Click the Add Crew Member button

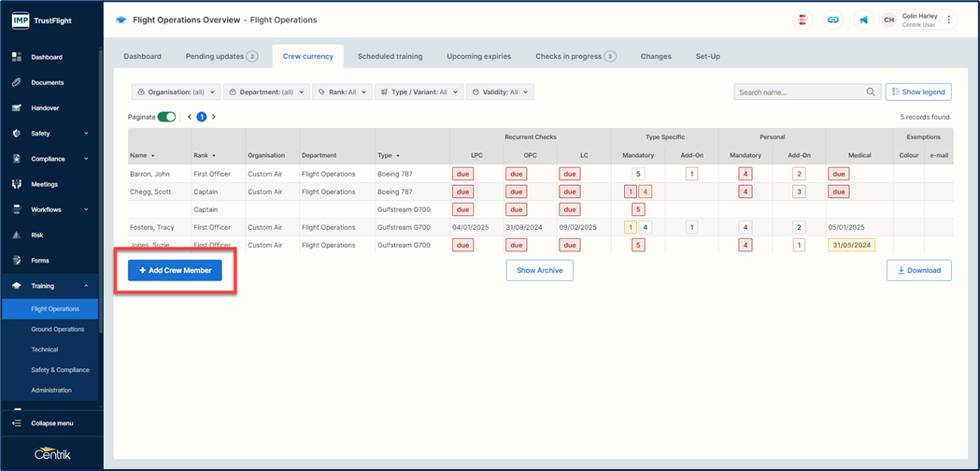click(175, 270)
